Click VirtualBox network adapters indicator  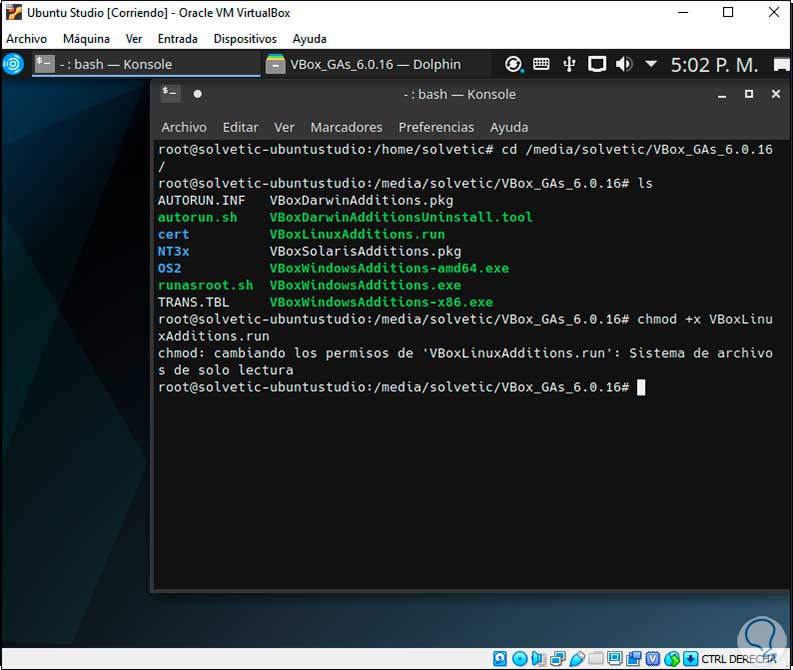[558, 658]
